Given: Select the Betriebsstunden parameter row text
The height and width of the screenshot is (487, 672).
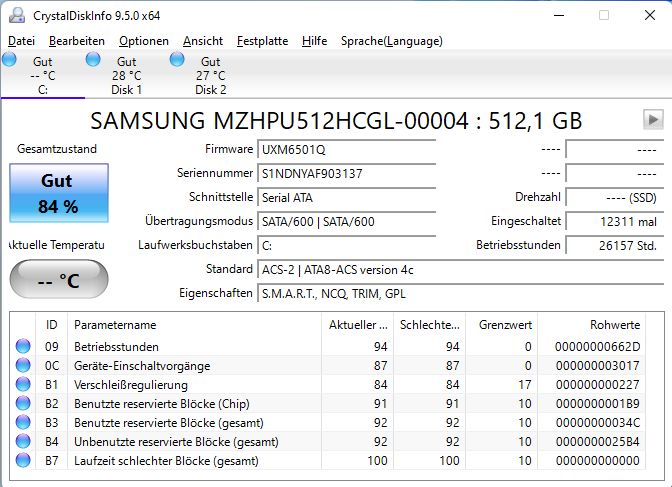Looking at the screenshot, I should coord(116,346).
